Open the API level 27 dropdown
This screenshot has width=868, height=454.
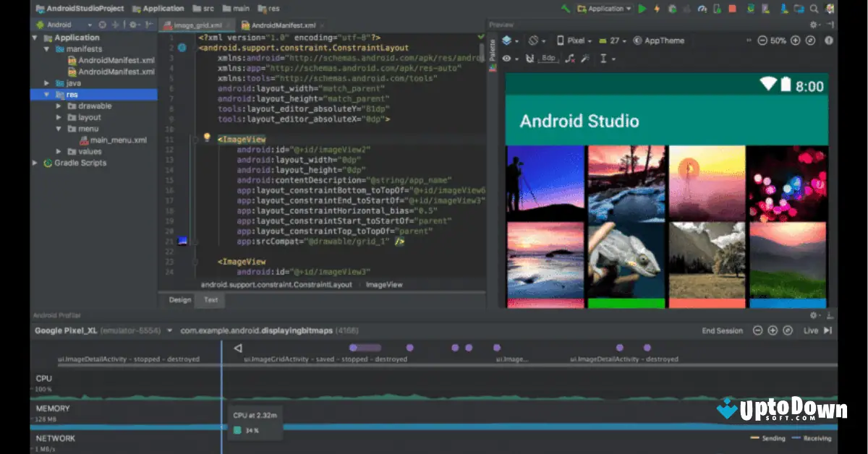coord(613,41)
